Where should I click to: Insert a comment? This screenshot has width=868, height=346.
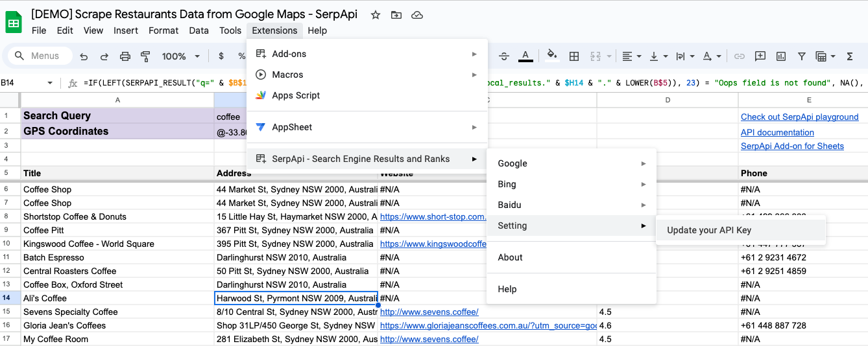point(760,56)
